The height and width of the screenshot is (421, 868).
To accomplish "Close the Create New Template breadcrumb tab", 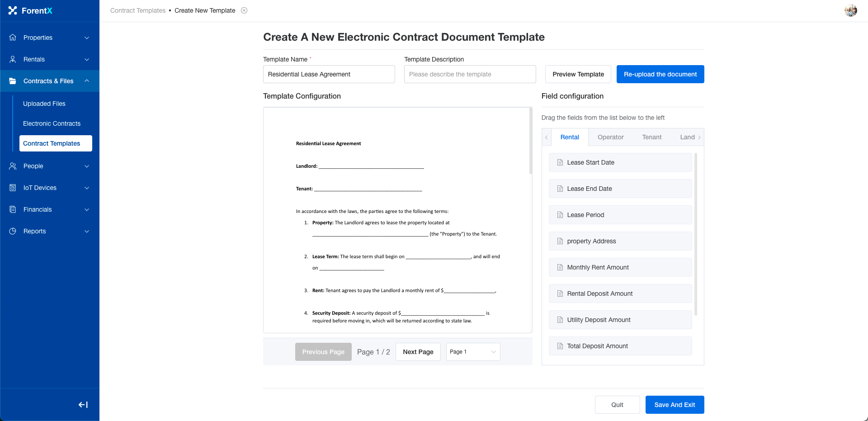I will point(244,10).
